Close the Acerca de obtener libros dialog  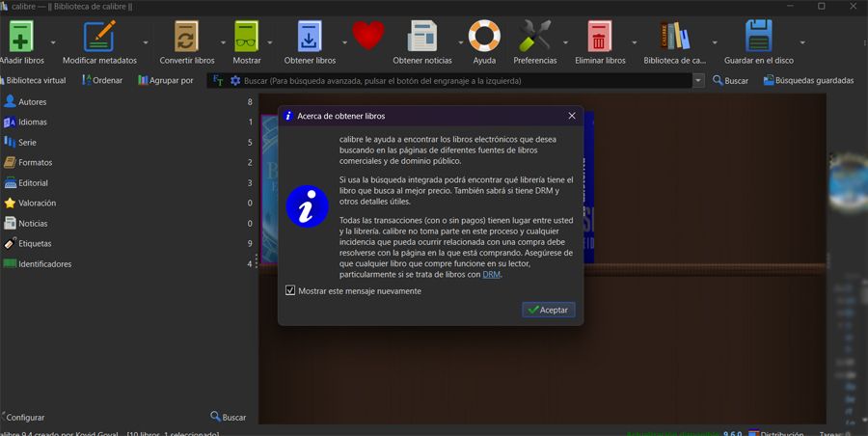[572, 116]
